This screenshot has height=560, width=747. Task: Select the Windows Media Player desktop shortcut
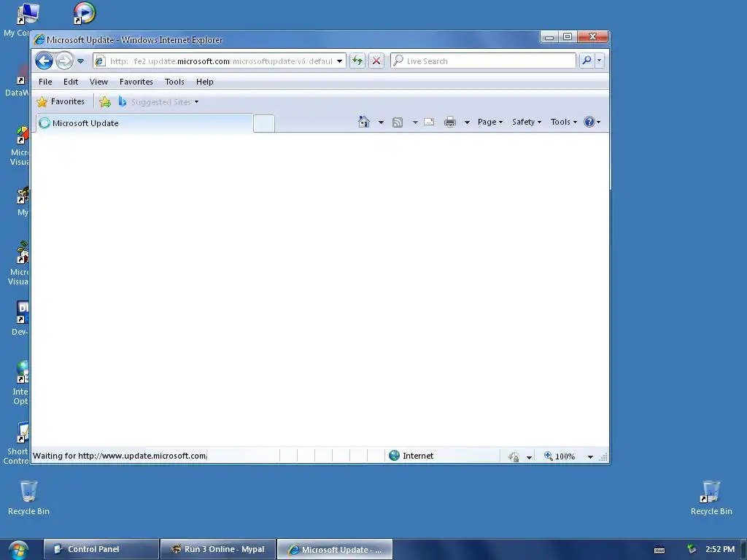[x=85, y=13]
